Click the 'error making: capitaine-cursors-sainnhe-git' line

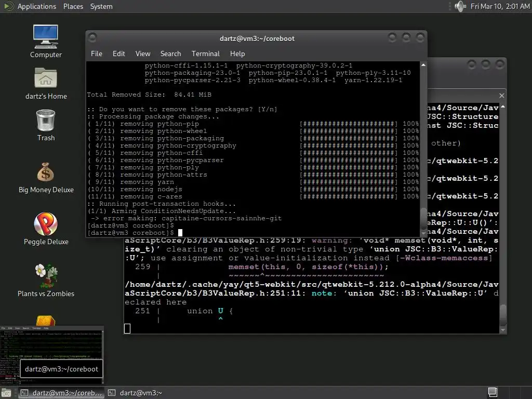[x=187, y=219]
